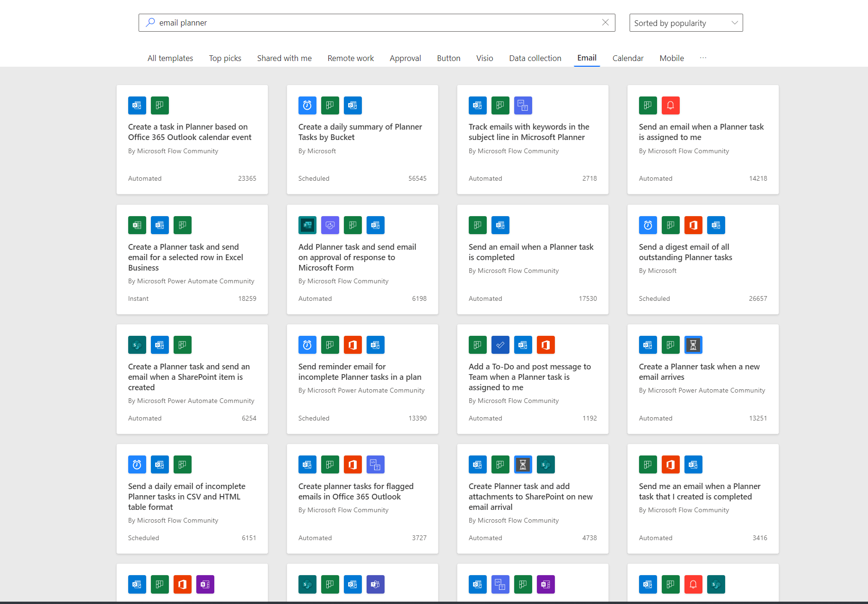Screen dimensions: 868x604
Task: Click the Schedule clock on 'Send reminder email' card
Action: [307, 345]
